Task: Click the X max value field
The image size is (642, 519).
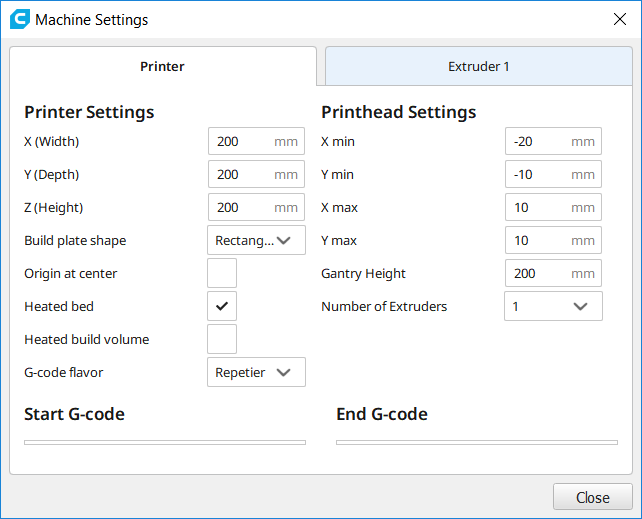Action: (x=540, y=207)
